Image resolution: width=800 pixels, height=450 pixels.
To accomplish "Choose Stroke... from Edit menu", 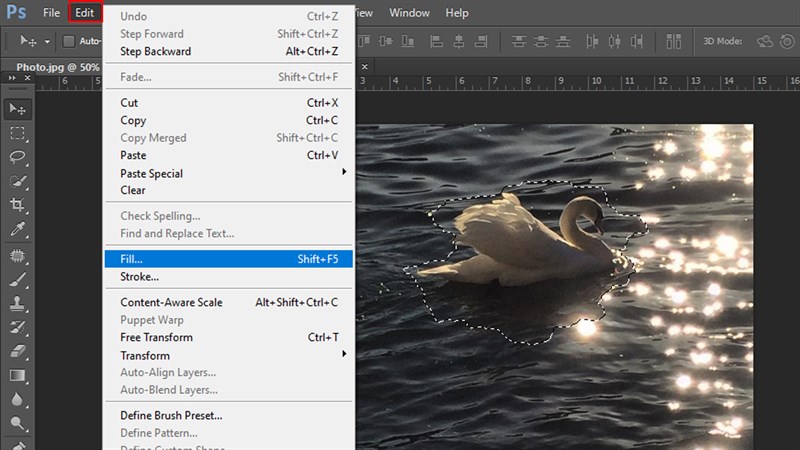I will pyautogui.click(x=229, y=277).
